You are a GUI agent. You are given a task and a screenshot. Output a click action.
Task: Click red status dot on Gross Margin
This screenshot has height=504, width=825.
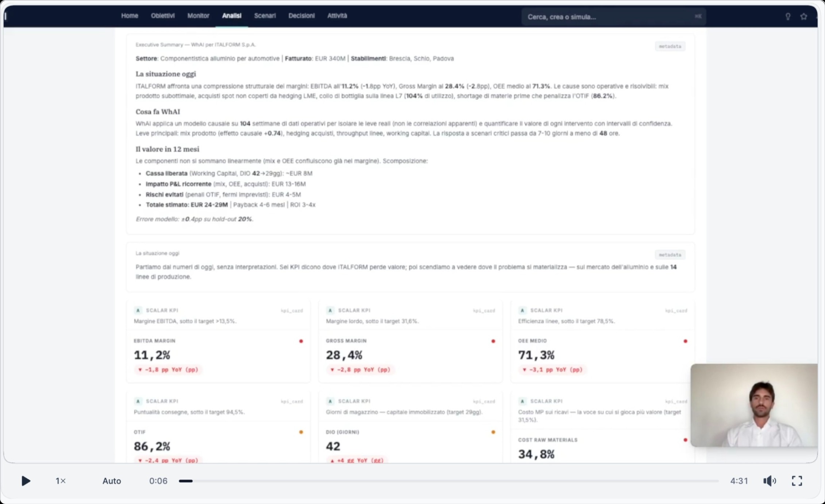click(493, 341)
